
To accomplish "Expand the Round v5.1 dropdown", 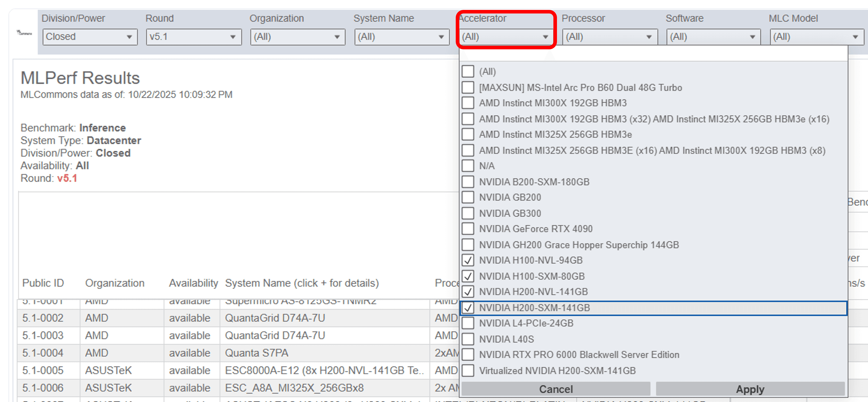I will tap(194, 37).
